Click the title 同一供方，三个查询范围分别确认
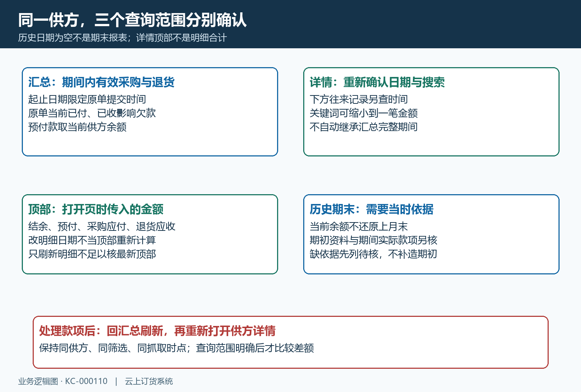Viewport: 581px width, 392px height. [x=132, y=20]
